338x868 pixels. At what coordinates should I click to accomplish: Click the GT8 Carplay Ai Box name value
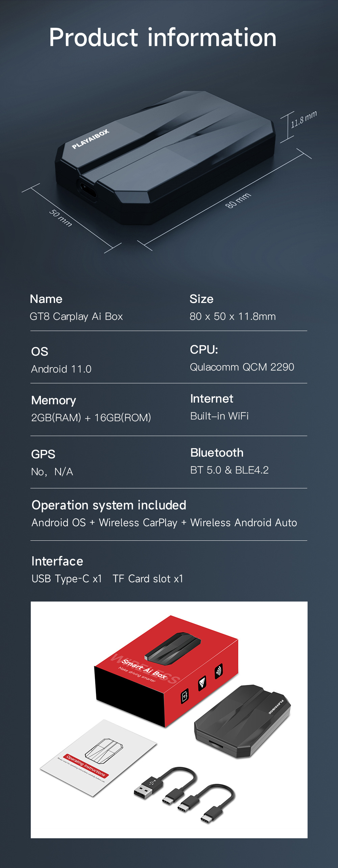click(76, 316)
